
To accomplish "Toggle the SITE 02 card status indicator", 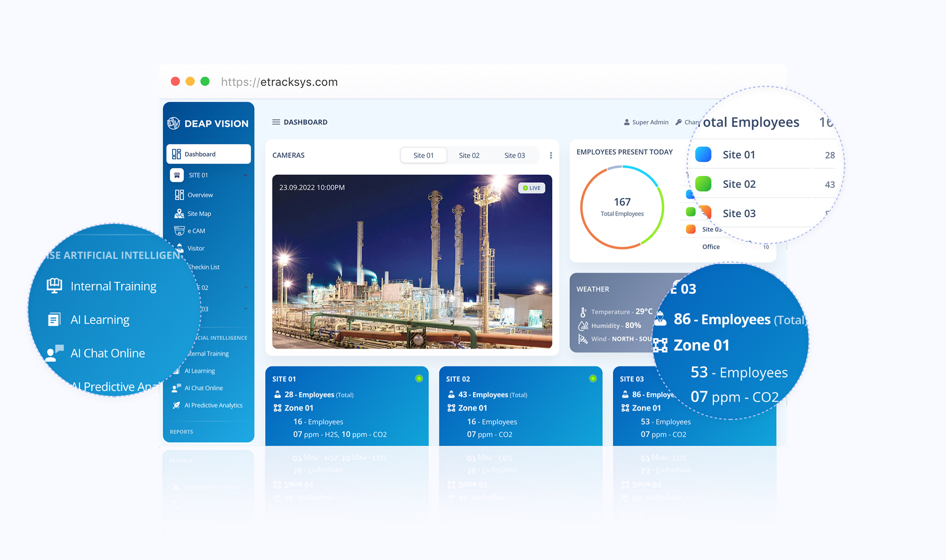I will [x=593, y=378].
